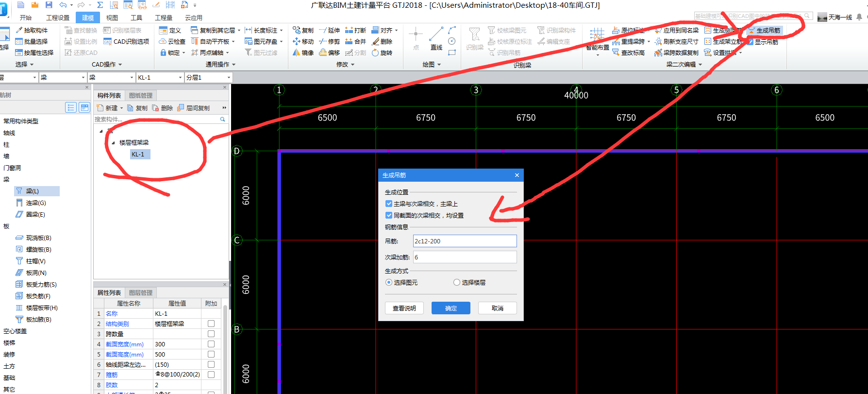Select the 镜像 mirror tool
This screenshot has width=868, height=394.
303,52
